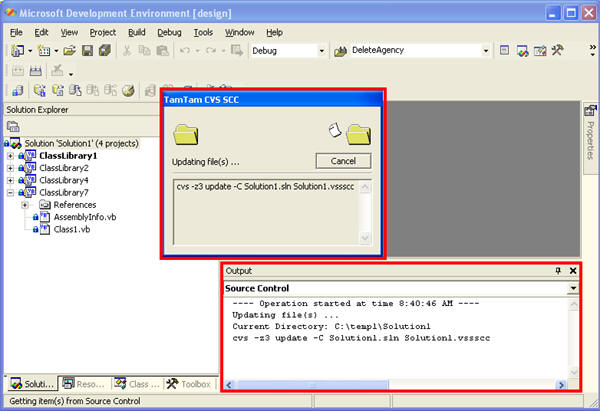
Task: Click the Paste clipboard icon
Action: (x=162, y=51)
